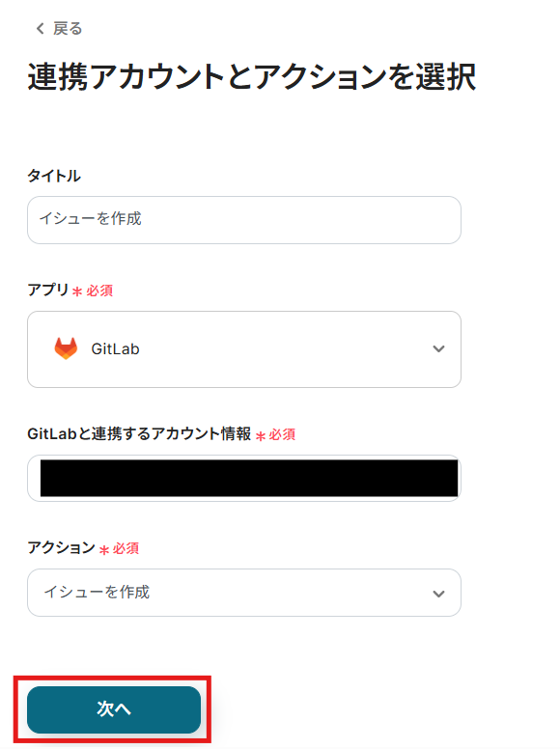
Task: Click the GitLabと連携するアカウント情報 label
Action: click(139, 433)
